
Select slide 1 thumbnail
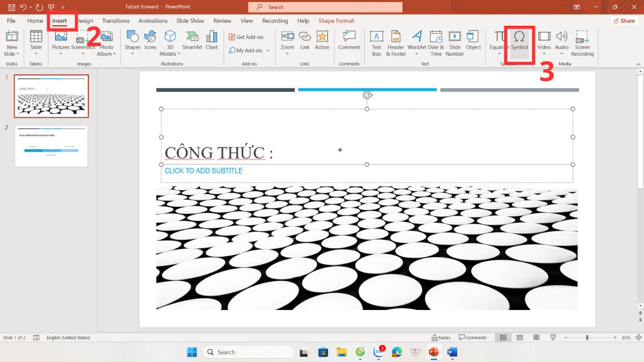(51, 96)
